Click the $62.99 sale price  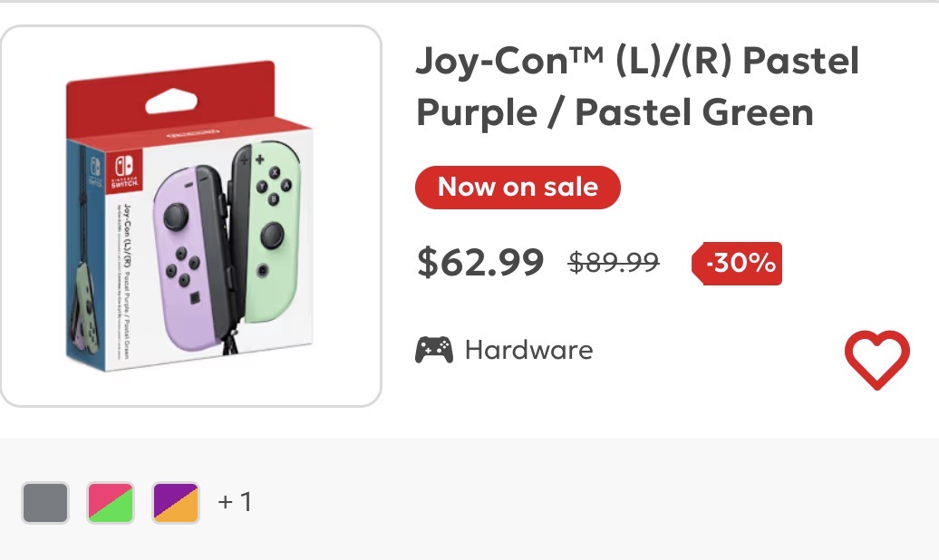coord(480,263)
